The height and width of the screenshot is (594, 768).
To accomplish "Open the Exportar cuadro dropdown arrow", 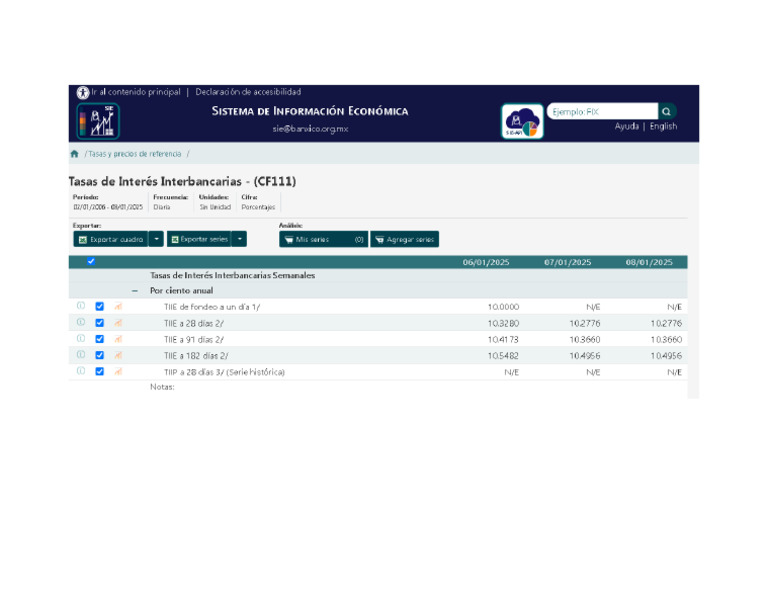I will click(156, 239).
